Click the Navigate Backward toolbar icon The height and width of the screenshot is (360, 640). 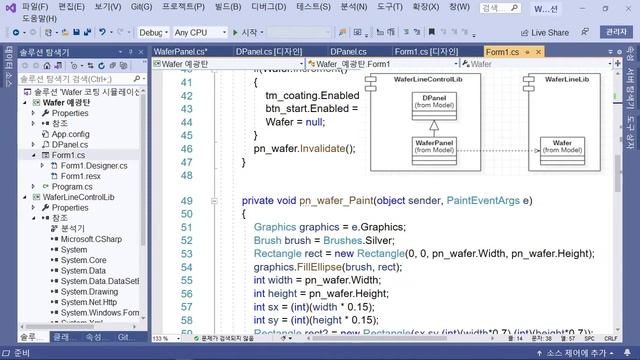coord(16,32)
